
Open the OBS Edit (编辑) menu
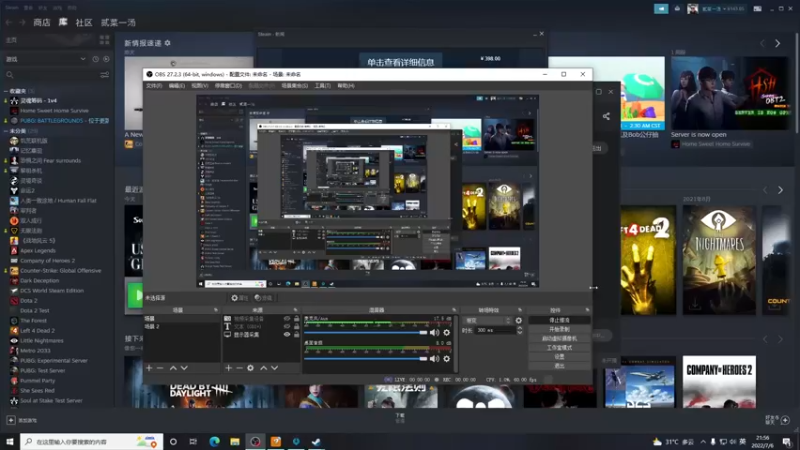(x=177, y=86)
